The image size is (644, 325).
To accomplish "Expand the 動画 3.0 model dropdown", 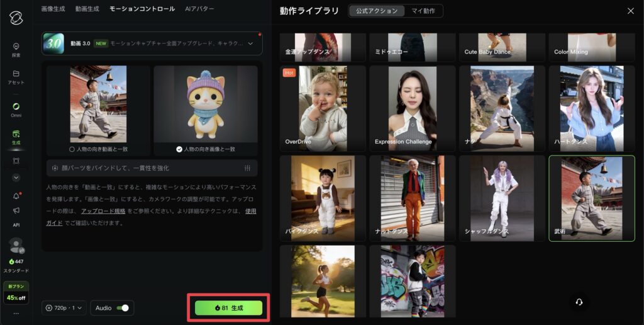I will coord(250,43).
